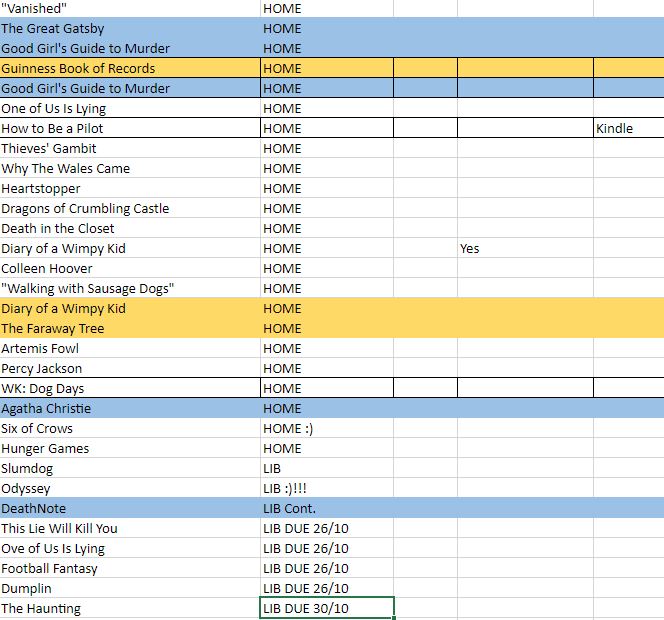Select the Hunger Games cell
Viewport: 664px width, 620px height.
tap(130, 448)
